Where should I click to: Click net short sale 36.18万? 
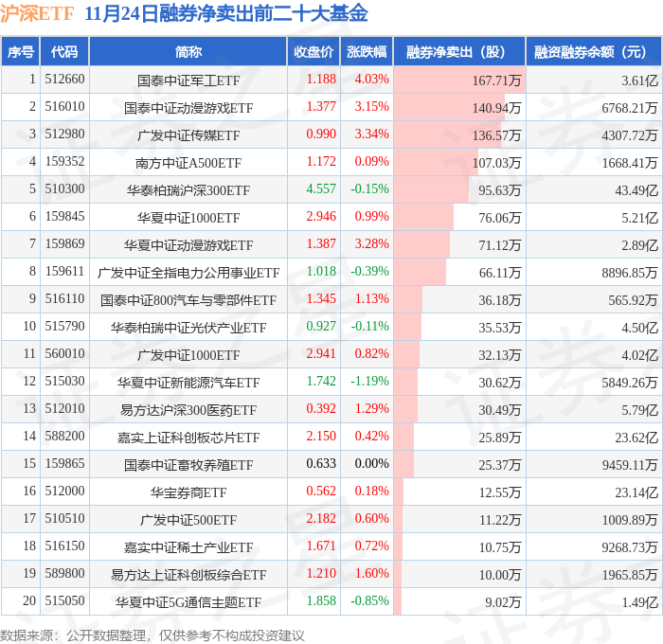point(499,300)
